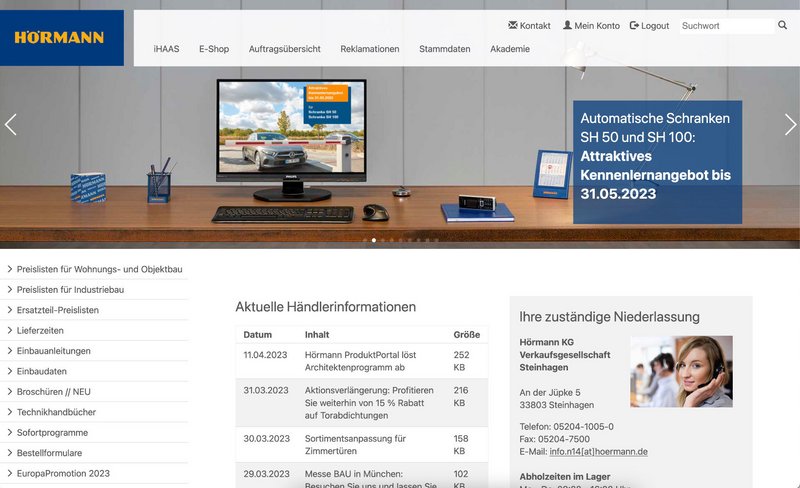Click Abholzeiten im Lager text

tap(565, 477)
